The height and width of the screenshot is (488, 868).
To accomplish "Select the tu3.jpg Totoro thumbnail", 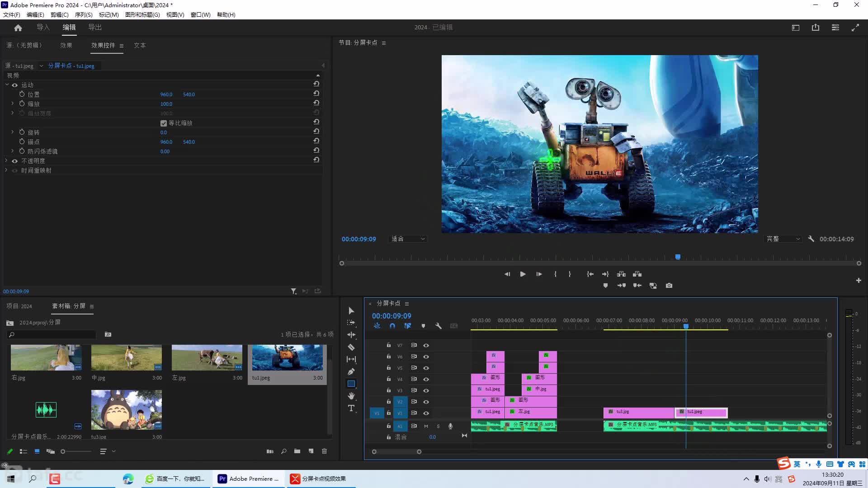I will point(127,410).
